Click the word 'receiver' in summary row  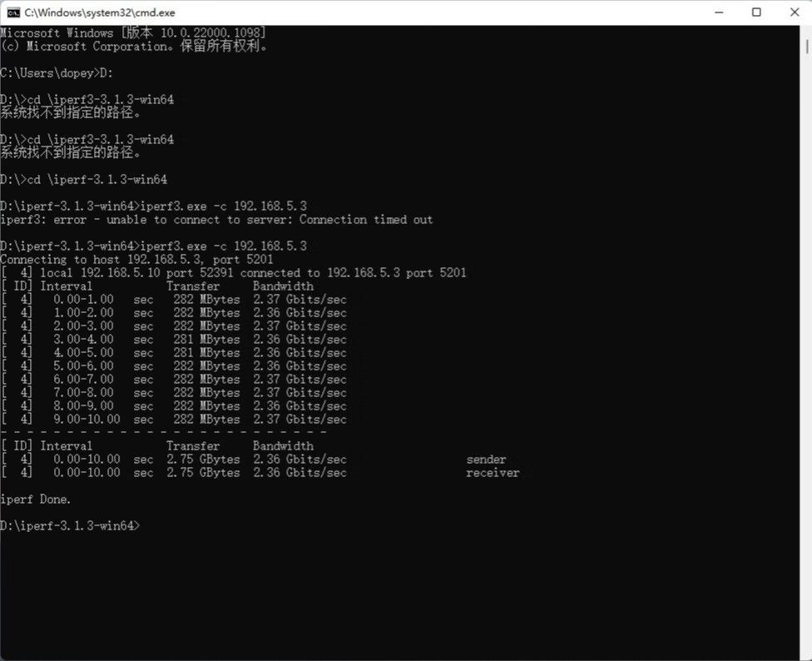pyautogui.click(x=493, y=473)
